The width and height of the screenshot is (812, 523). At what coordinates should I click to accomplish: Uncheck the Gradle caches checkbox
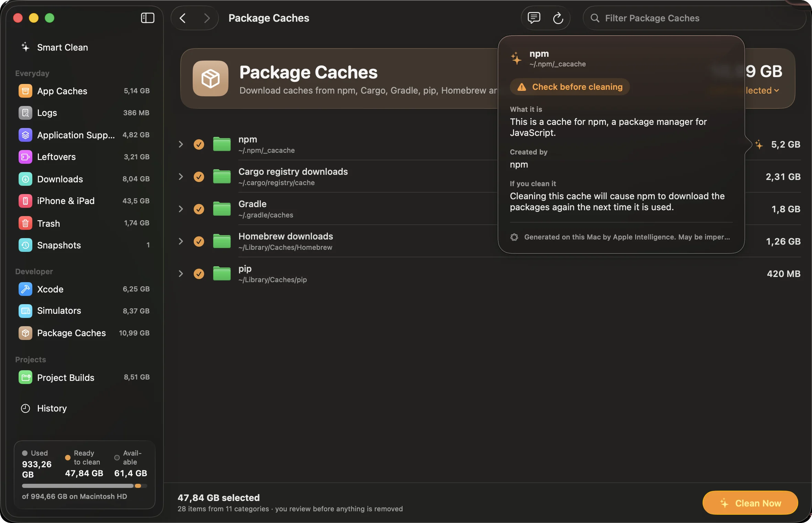click(x=199, y=209)
